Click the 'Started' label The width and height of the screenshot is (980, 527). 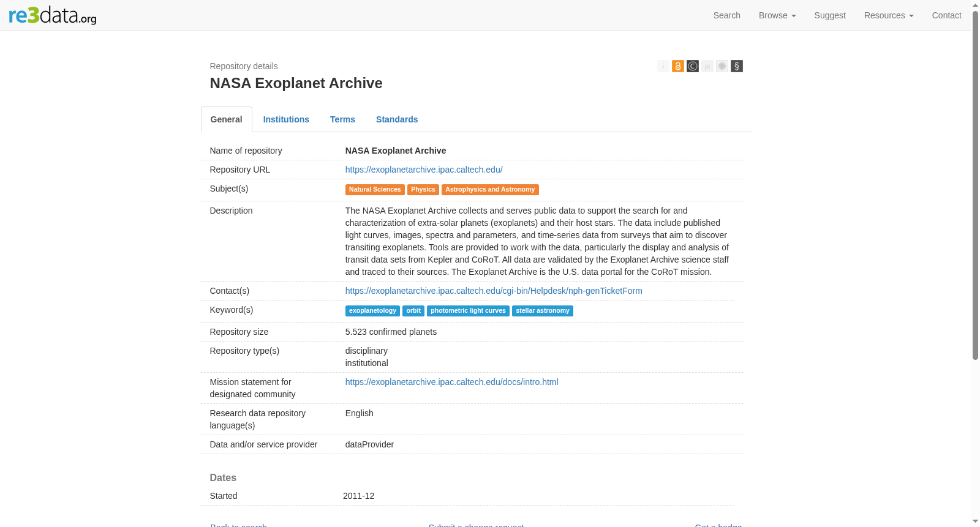[224, 496]
